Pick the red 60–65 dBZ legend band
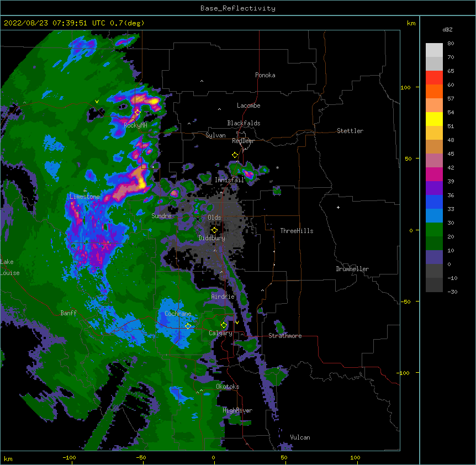The height and width of the screenshot is (465, 476). pyautogui.click(x=434, y=78)
